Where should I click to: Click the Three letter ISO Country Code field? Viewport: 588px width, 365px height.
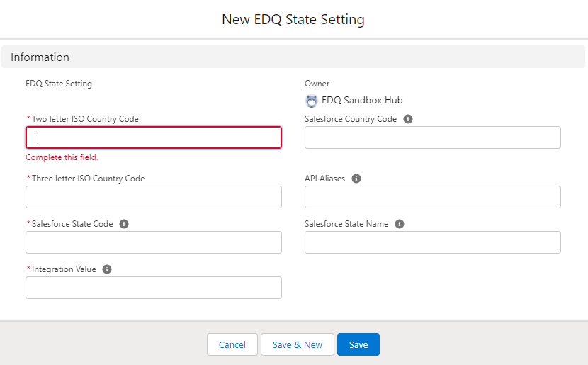point(154,197)
